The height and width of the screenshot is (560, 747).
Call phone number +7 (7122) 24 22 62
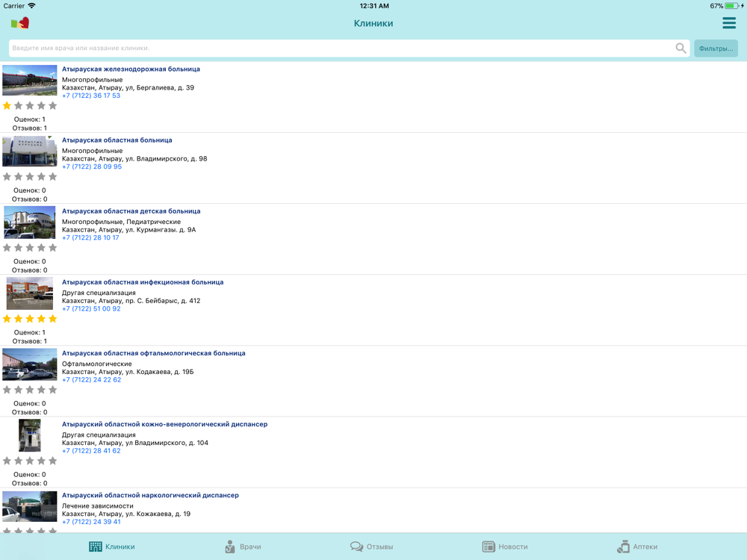91,379
